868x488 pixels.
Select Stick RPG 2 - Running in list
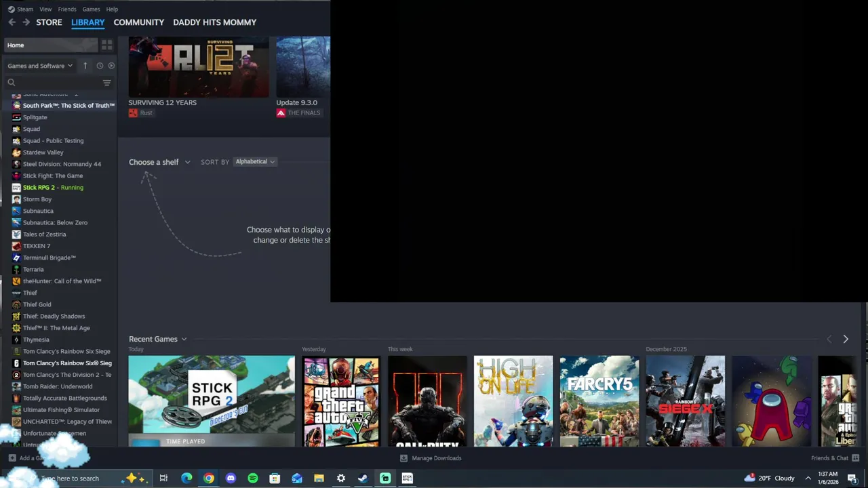coord(53,188)
